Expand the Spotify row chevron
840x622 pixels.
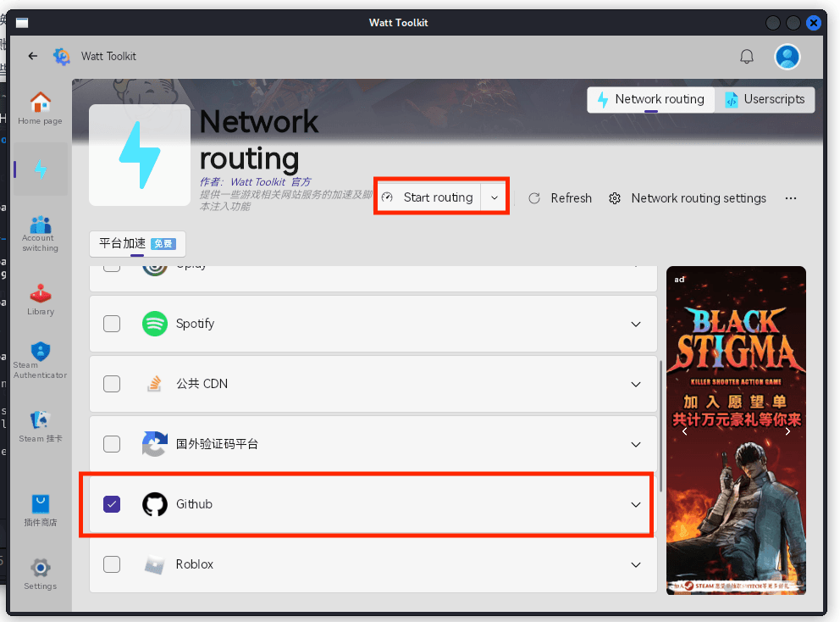click(x=636, y=324)
